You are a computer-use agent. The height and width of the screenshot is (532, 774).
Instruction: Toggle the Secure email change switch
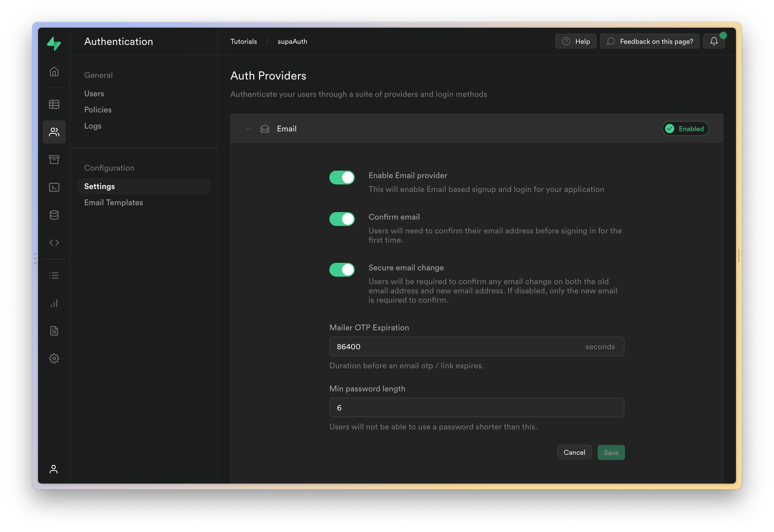tap(342, 270)
